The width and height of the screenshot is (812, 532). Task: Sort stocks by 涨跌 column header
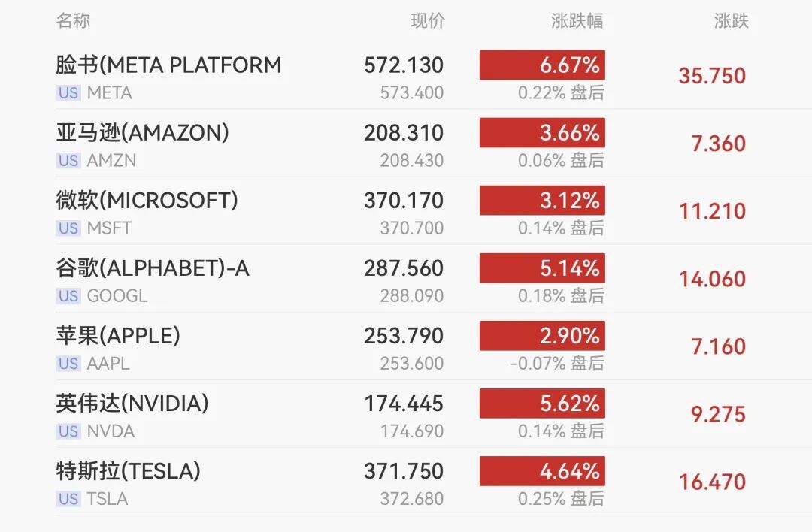(x=731, y=21)
